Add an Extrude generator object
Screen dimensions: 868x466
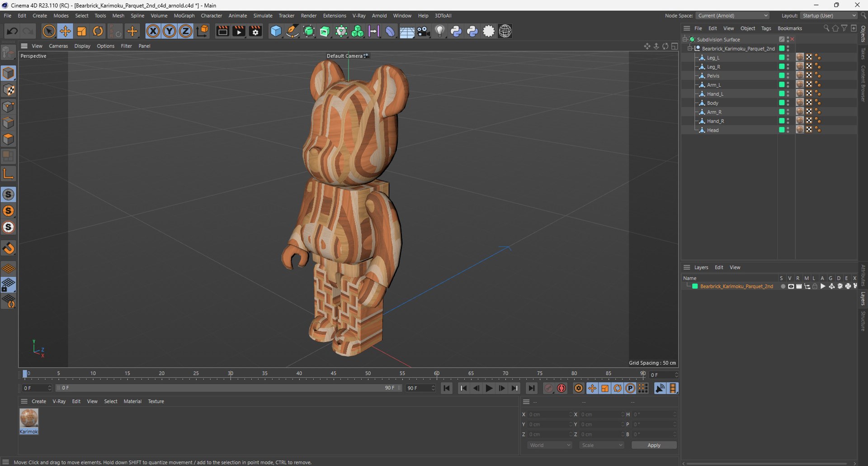click(x=325, y=31)
